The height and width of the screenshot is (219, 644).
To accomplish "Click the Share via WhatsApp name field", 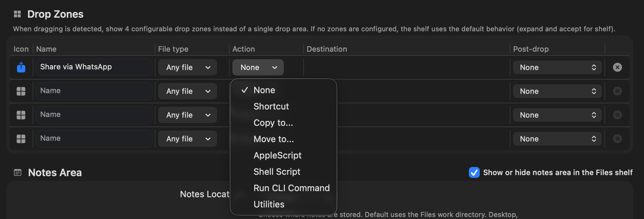I will pos(94,67).
